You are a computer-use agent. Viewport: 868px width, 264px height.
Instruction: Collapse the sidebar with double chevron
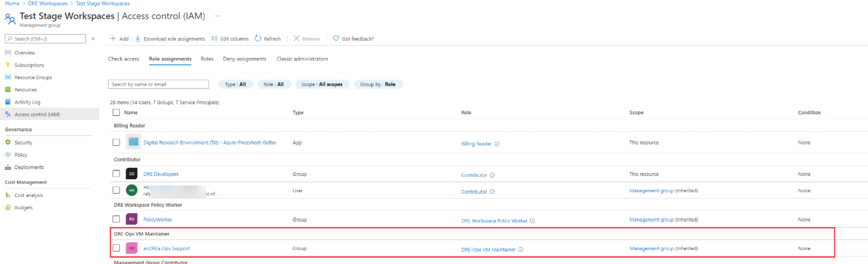pos(93,39)
